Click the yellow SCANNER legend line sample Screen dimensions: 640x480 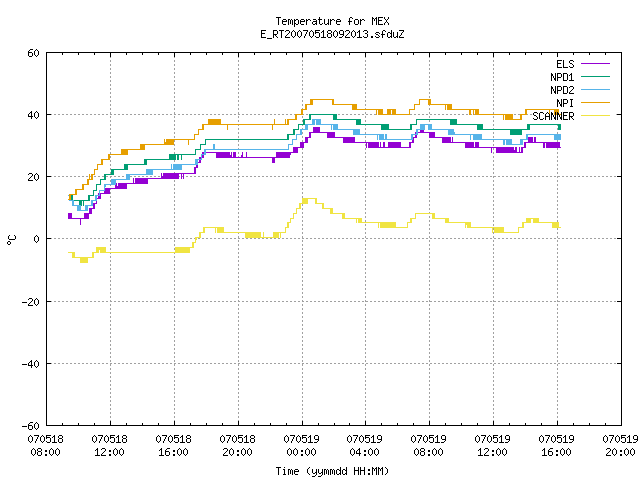click(x=595, y=116)
